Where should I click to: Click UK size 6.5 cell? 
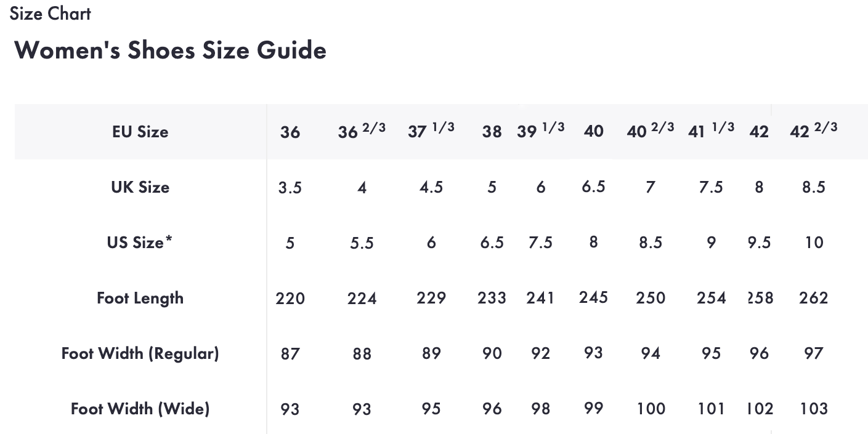coord(593,187)
